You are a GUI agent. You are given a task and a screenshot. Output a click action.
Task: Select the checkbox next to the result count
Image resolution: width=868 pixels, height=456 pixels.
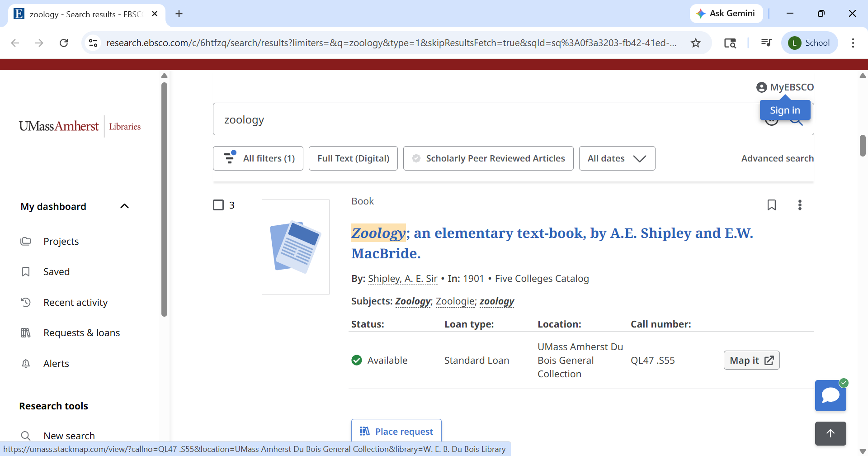tap(219, 205)
